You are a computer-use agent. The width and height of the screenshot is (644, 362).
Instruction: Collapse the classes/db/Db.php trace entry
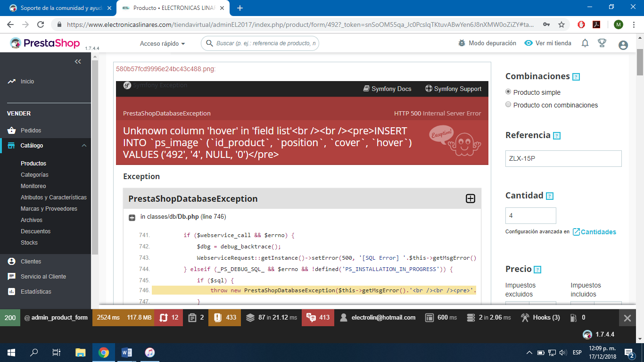(132, 217)
